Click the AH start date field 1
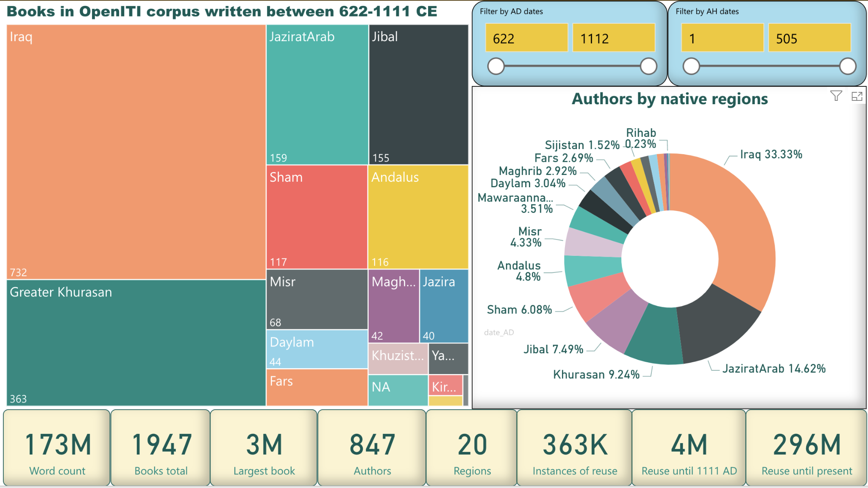Image resolution: width=868 pixels, height=488 pixels. (x=722, y=38)
